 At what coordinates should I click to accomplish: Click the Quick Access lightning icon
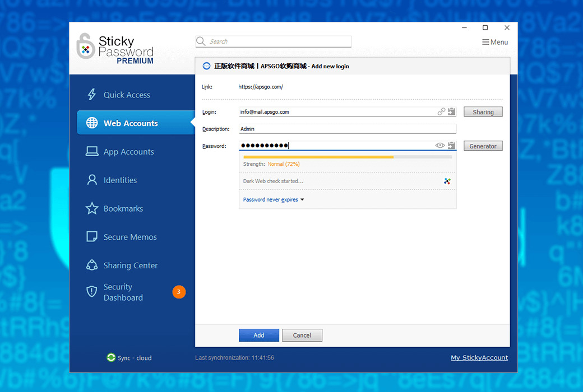[x=91, y=95]
